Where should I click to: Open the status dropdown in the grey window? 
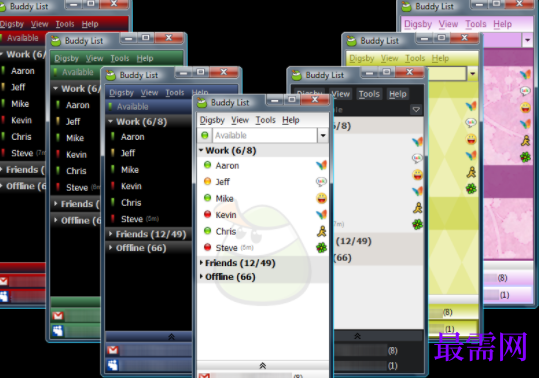pyautogui.click(x=416, y=110)
